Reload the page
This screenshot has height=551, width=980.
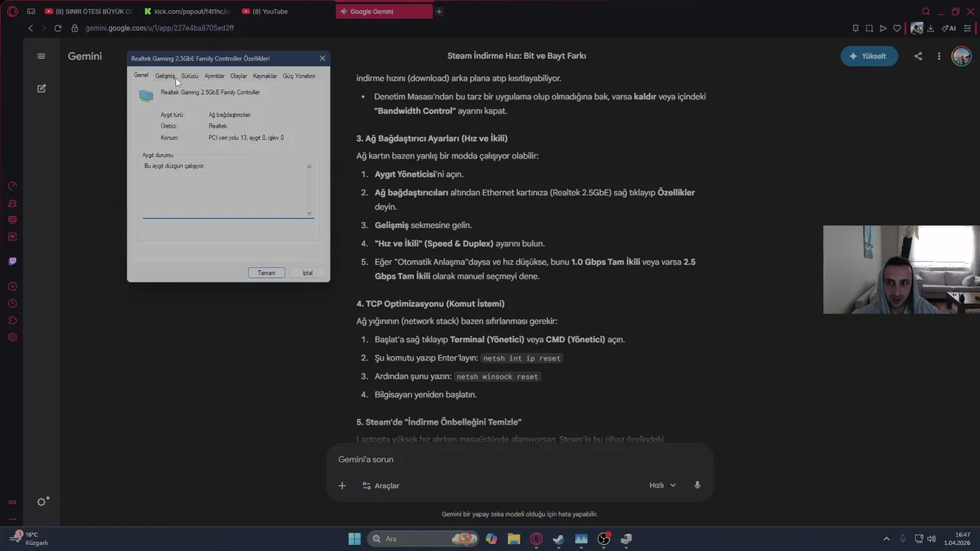(57, 28)
